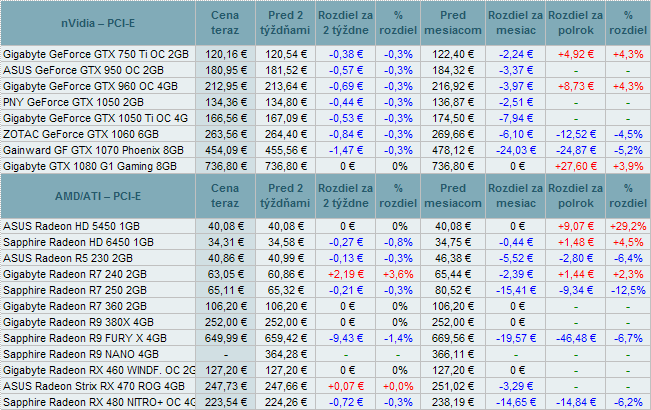This screenshot has width=651, height=410.
Task: Select Gigabyte GeForce GTX 960 OC 4GB
Action: pos(91,86)
